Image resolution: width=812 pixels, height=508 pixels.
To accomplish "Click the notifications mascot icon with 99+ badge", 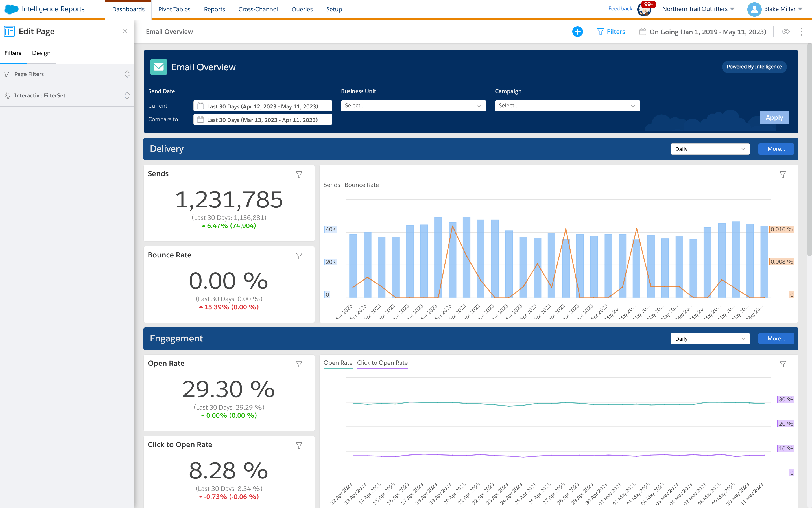I will pyautogui.click(x=644, y=9).
